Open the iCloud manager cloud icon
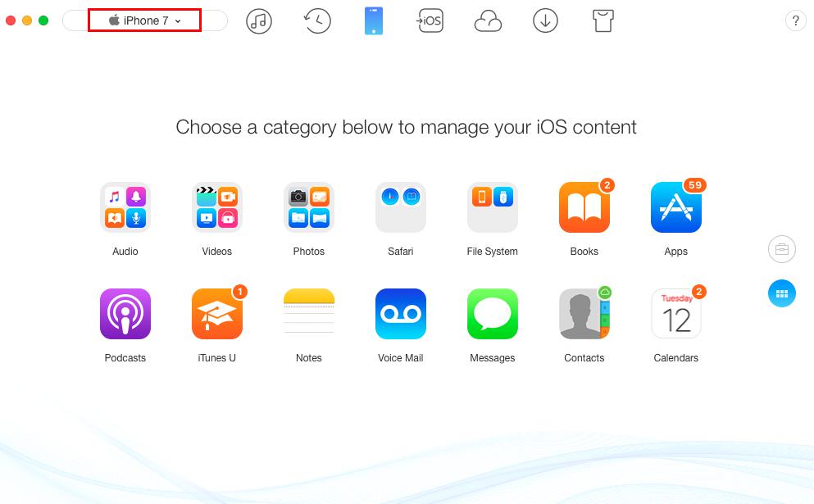This screenshot has height=504, width=814. click(488, 21)
